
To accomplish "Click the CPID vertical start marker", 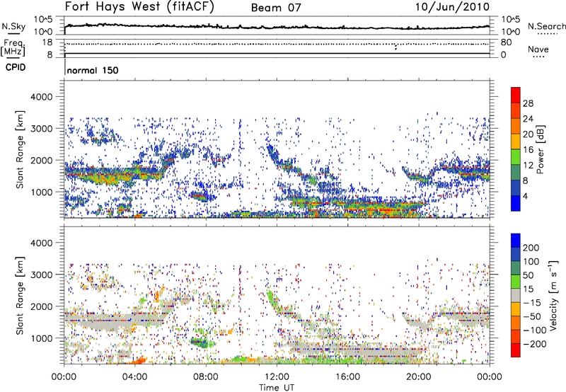I will pyautogui.click(x=65, y=67).
